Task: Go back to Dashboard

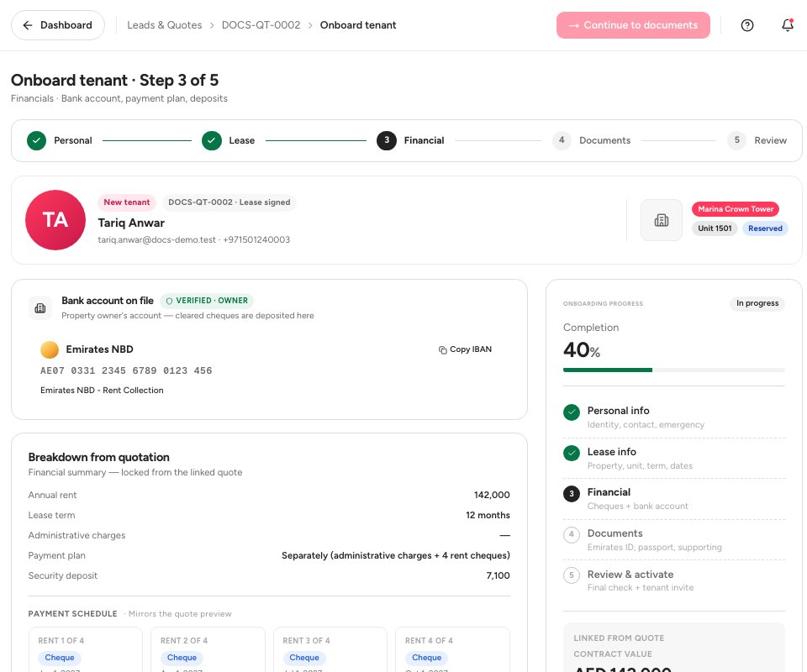Action: coord(58,25)
